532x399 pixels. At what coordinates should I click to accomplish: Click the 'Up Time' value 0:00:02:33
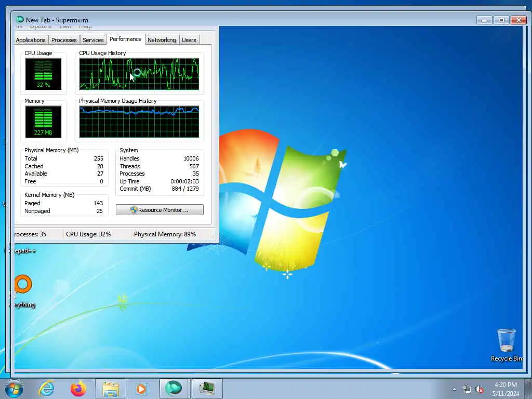(184, 181)
